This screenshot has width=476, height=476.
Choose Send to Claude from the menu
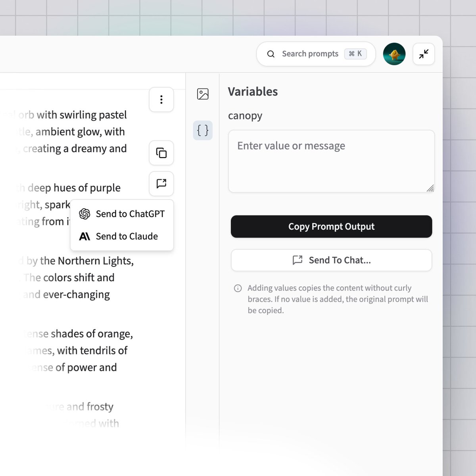pos(127,236)
